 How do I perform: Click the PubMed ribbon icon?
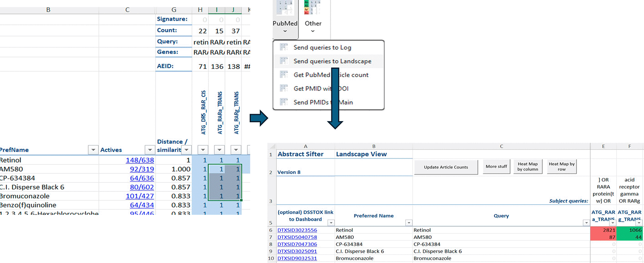click(x=285, y=8)
